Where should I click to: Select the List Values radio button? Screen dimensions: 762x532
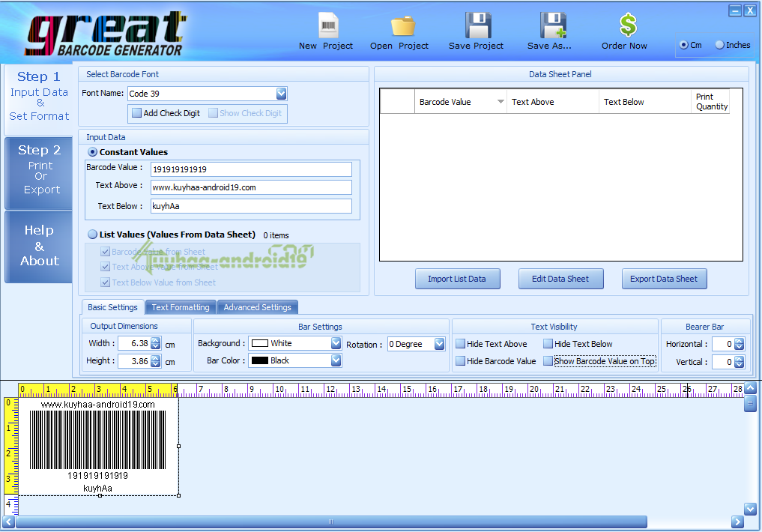tap(92, 235)
